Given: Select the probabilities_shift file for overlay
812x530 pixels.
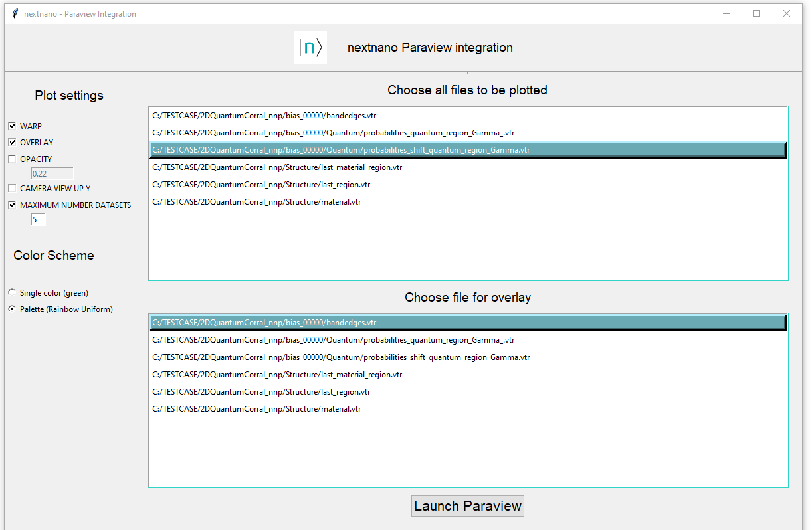Looking at the screenshot, I should tap(340, 357).
